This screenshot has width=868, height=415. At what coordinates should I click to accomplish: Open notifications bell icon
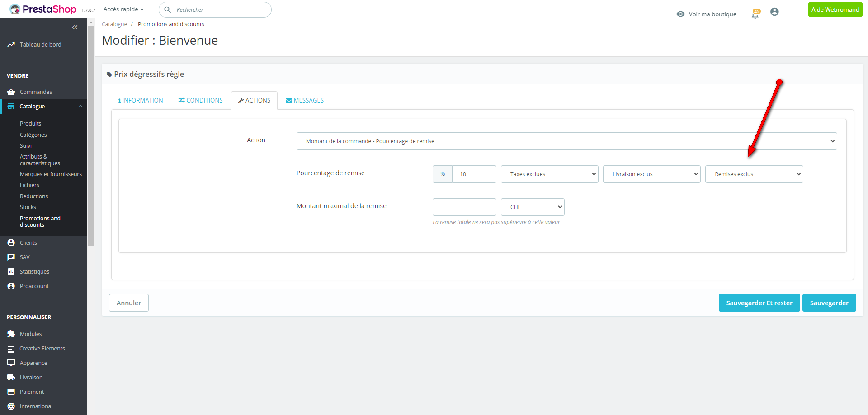[755, 14]
